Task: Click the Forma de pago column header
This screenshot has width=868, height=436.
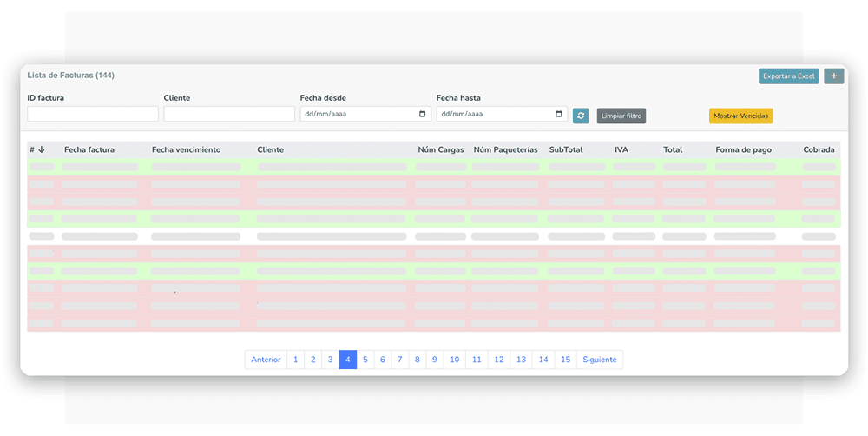Action: (x=743, y=149)
